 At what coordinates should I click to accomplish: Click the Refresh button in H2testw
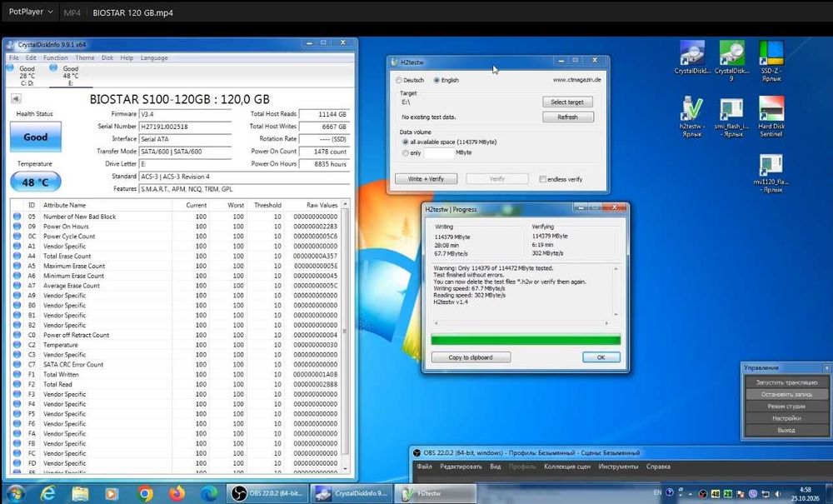567,117
